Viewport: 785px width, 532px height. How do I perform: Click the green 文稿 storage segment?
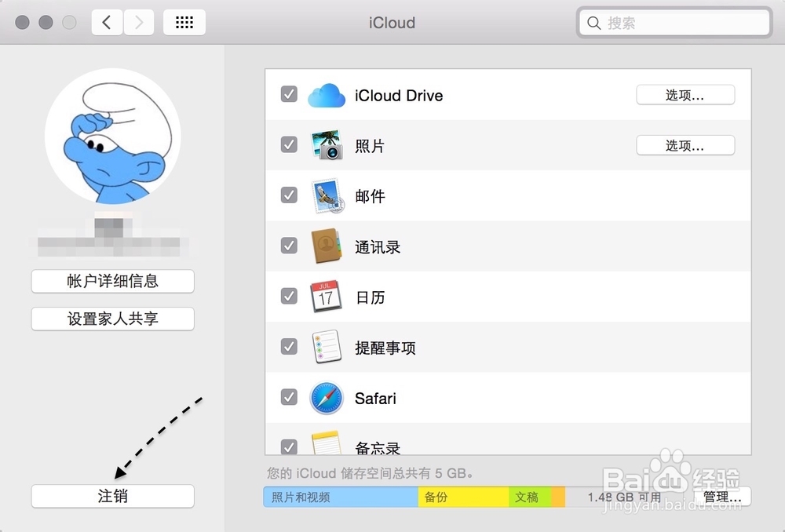[x=530, y=497]
